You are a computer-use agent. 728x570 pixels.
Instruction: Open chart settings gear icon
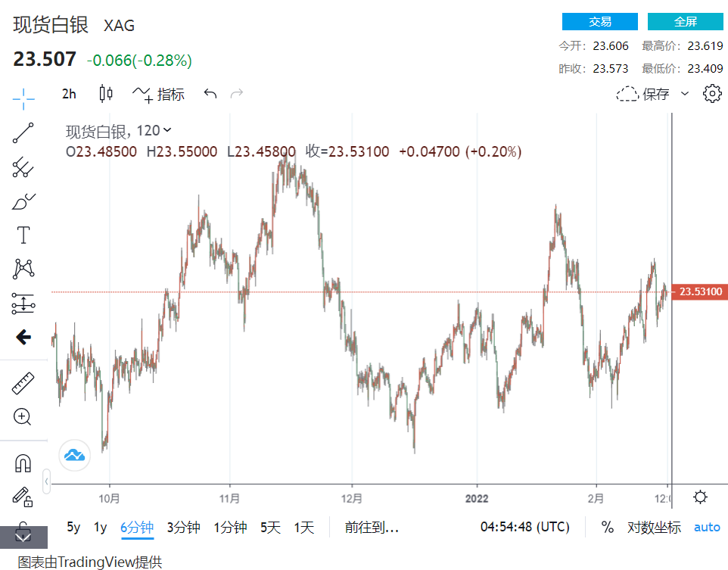click(711, 94)
